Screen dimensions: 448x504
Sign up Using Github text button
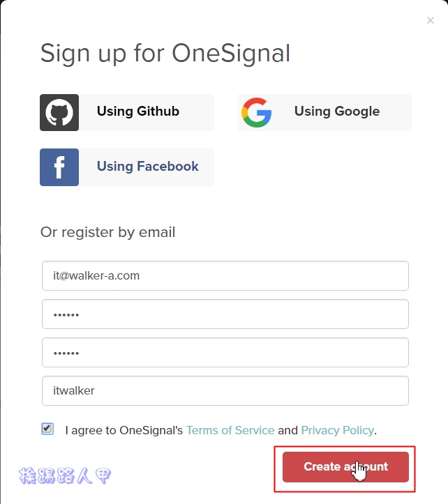[x=137, y=112]
